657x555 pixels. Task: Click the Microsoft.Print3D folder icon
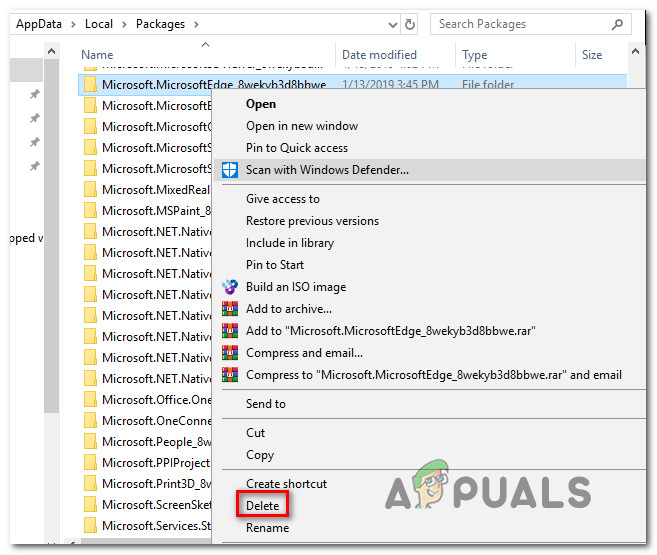click(90, 483)
